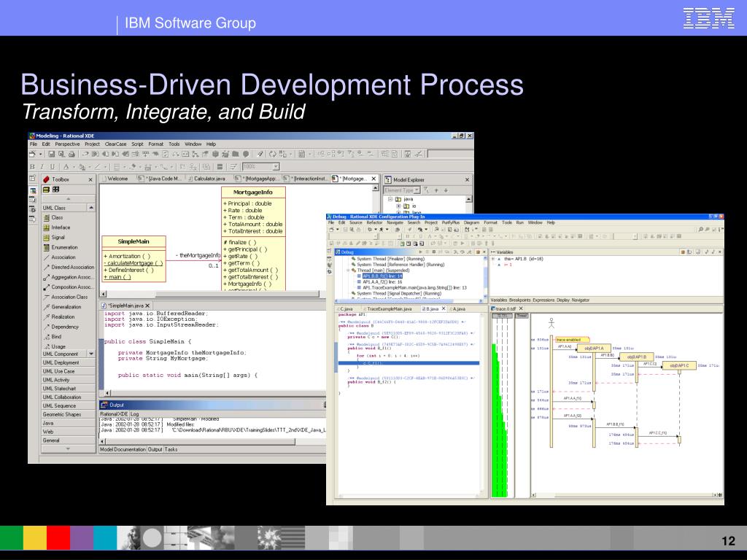Open the Java toolbox drawer

[x=69, y=423]
